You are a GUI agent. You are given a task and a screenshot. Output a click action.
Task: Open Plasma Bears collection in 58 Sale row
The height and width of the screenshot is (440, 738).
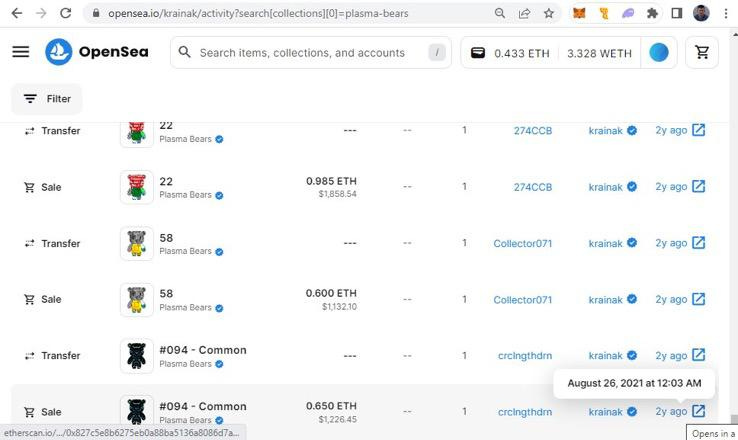(x=185, y=307)
